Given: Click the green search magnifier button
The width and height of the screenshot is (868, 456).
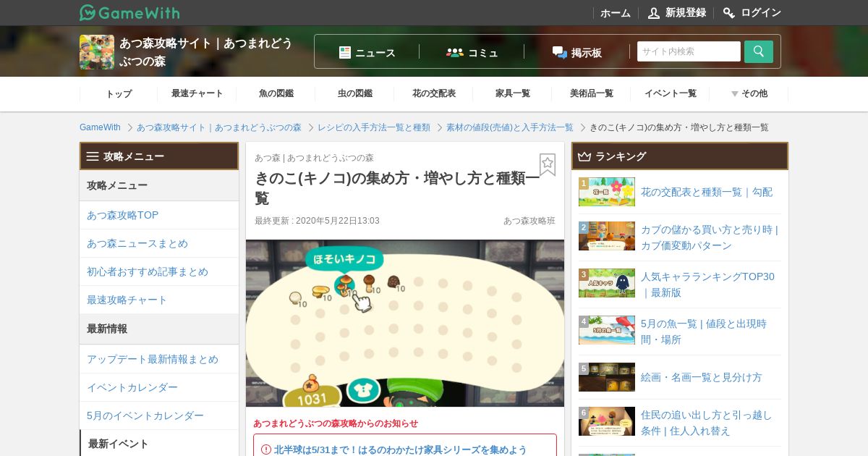Looking at the screenshot, I should (x=759, y=51).
